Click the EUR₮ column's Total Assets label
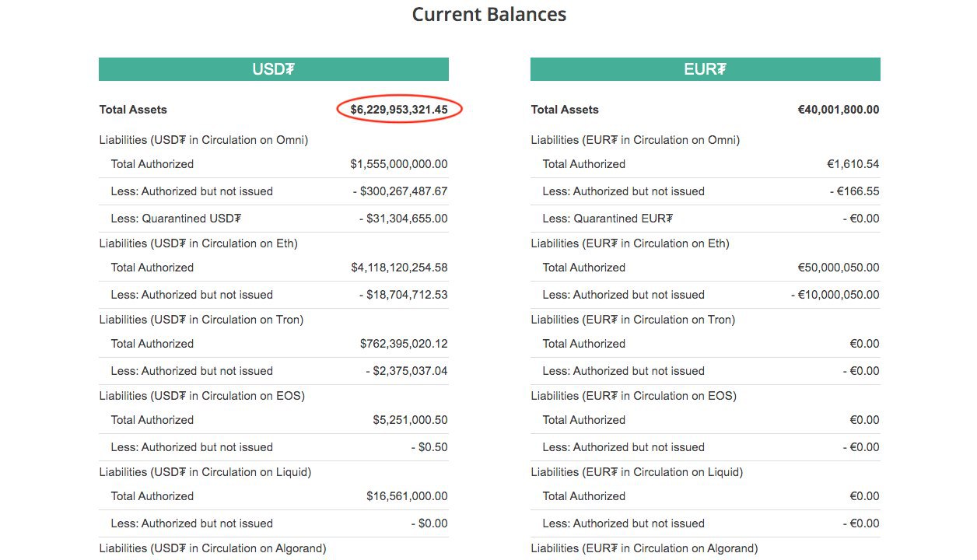Viewport: 977px width, 560px height. 565,110
